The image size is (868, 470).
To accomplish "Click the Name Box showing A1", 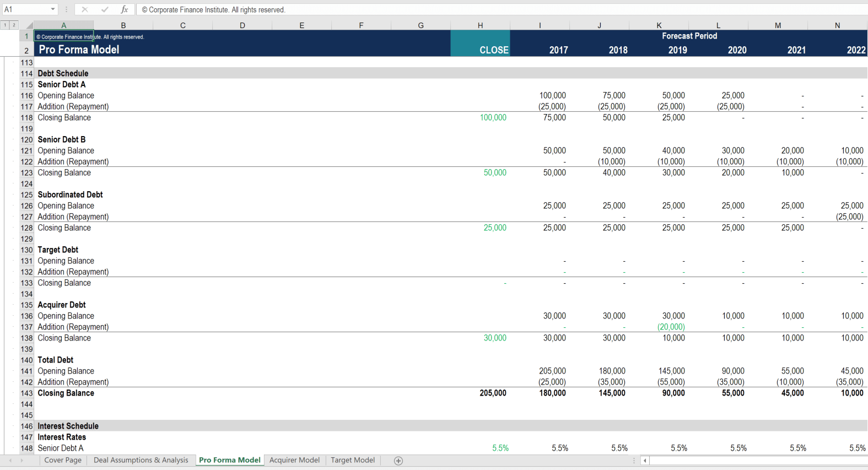I will point(25,9).
